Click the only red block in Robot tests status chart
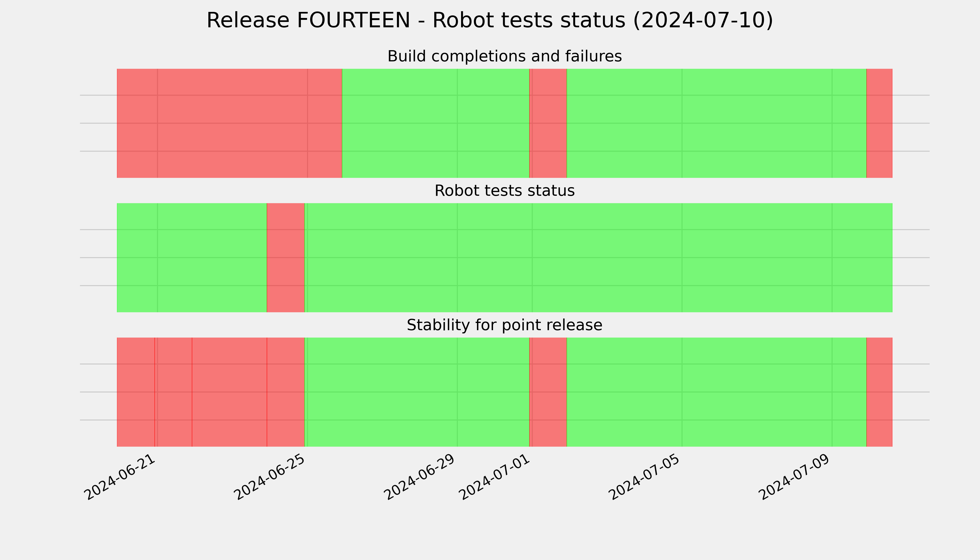This screenshot has width=980, height=560. (285, 258)
